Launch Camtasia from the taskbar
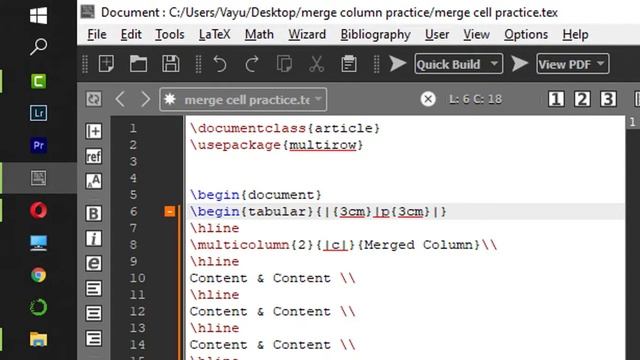 38,81
